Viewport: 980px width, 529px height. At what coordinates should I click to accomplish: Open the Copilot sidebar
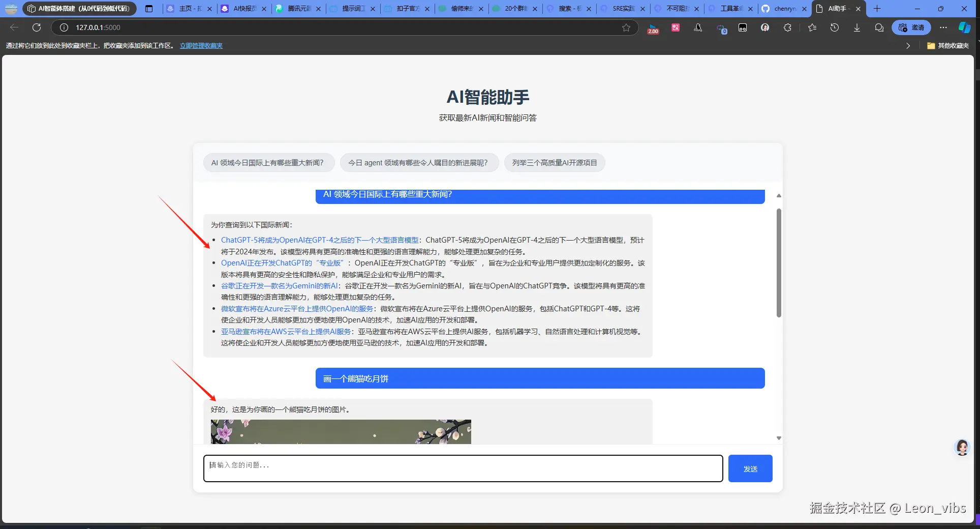[x=964, y=27]
